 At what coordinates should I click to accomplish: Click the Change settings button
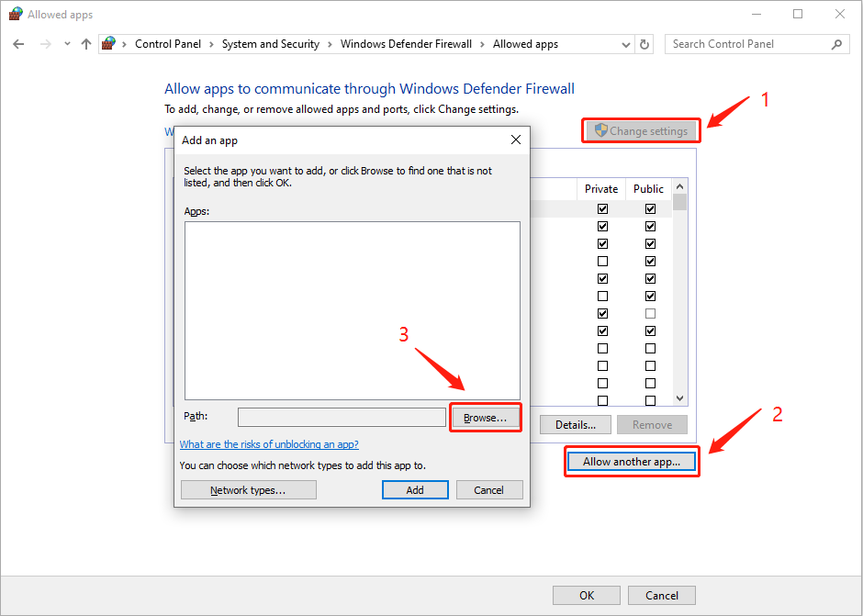(641, 131)
